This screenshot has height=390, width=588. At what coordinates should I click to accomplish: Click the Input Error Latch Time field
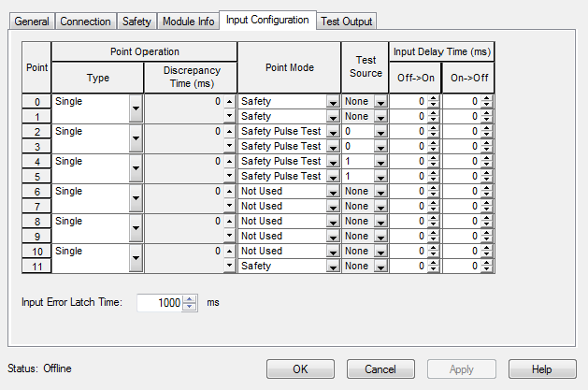[159, 303]
